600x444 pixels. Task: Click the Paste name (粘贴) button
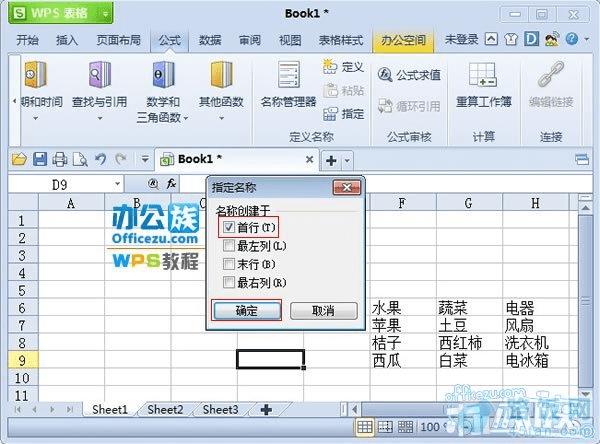(x=343, y=91)
